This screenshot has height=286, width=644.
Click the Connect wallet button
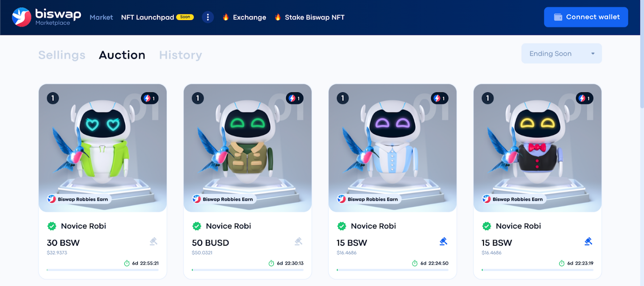point(586,17)
